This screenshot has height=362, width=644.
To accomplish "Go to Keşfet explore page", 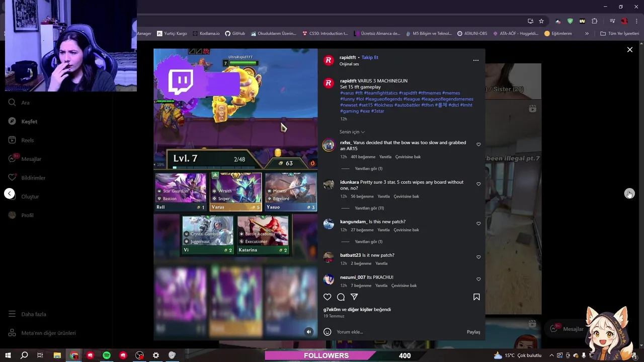I will pyautogui.click(x=23, y=121).
